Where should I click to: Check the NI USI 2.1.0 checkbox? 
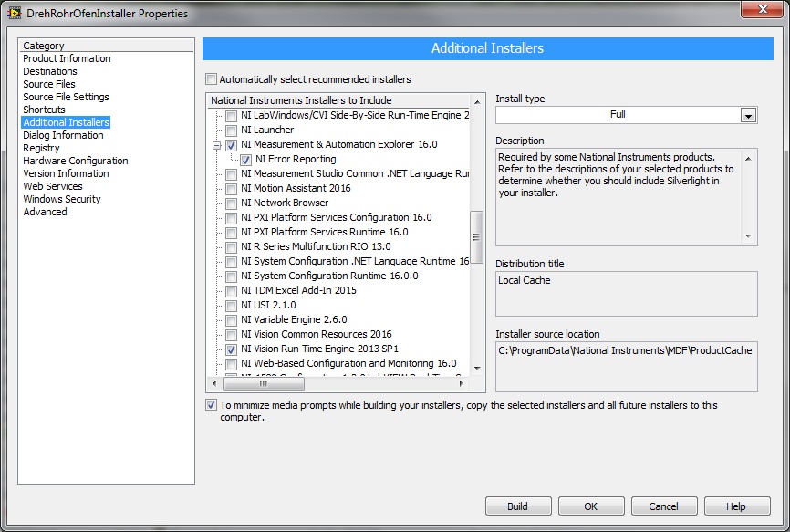(232, 306)
